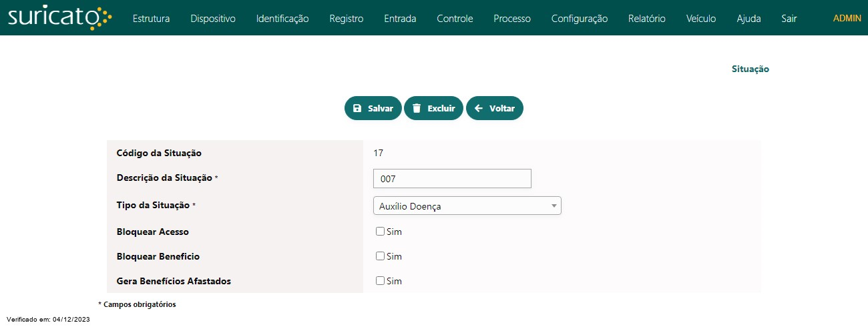Click the Bloquear Beneficio label

[x=158, y=256]
